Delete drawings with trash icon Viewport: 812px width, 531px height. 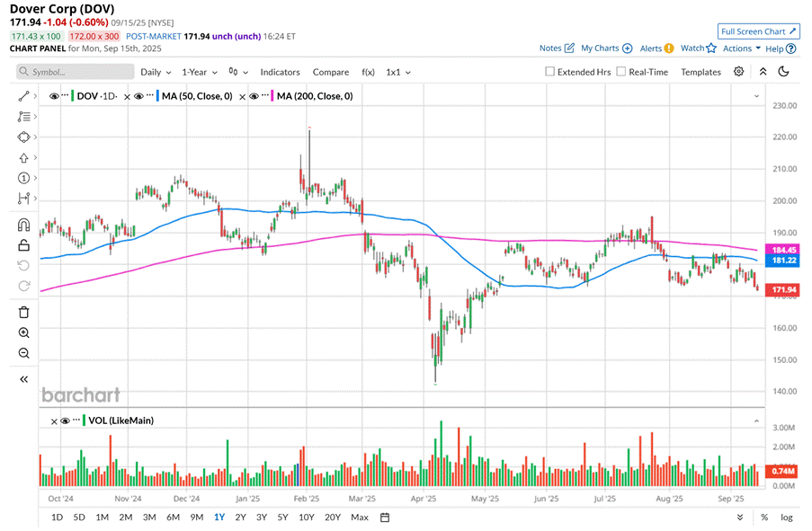23,312
